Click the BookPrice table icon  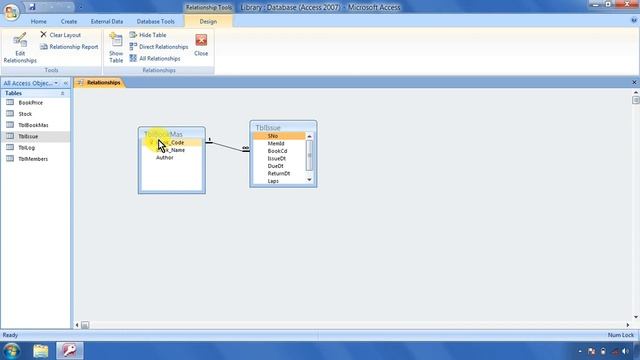10,102
